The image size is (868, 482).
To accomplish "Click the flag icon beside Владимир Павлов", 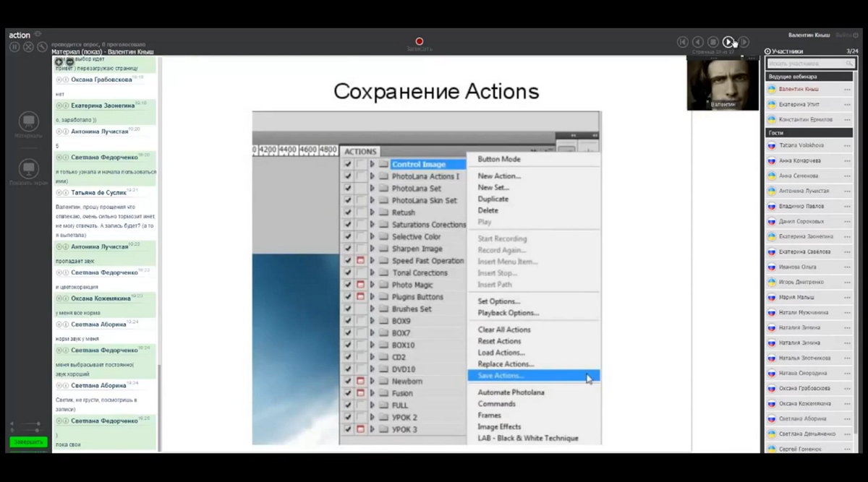I will tap(771, 206).
